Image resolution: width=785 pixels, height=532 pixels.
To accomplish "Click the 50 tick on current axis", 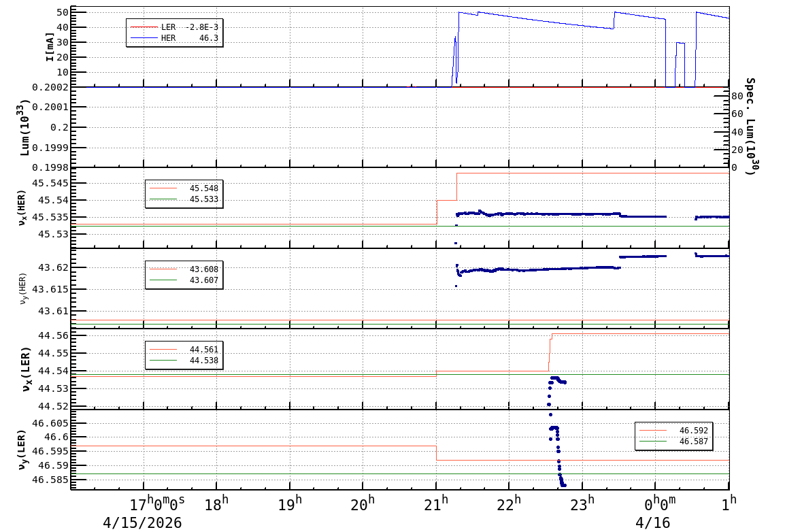I will [62, 12].
